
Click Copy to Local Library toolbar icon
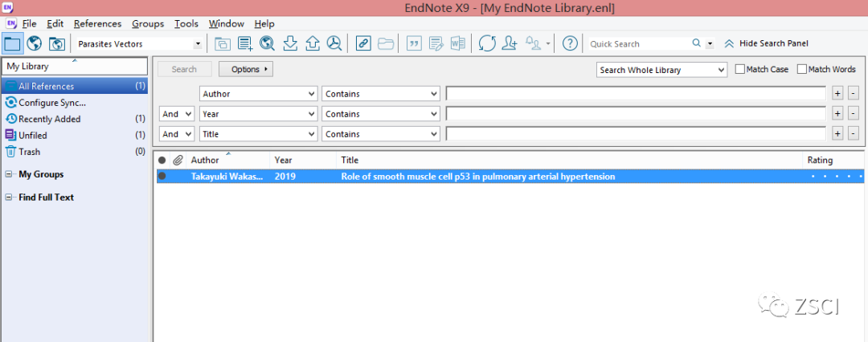223,43
